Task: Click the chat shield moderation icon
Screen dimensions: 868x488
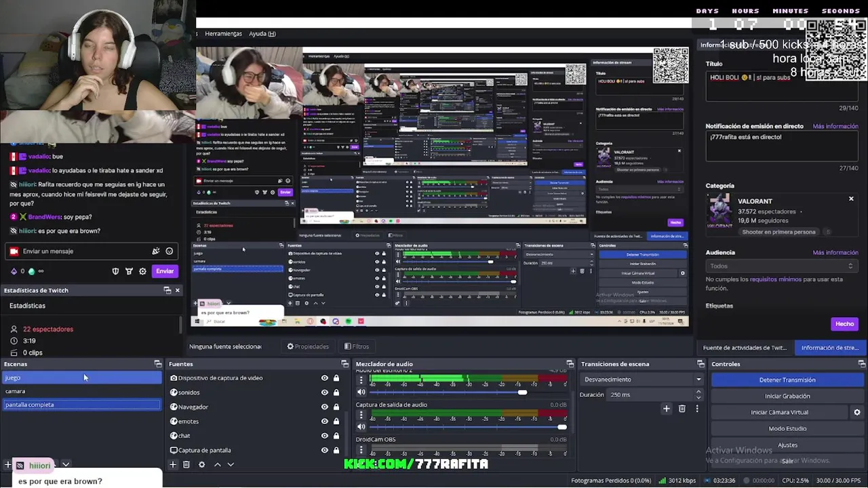Action: coord(115,271)
